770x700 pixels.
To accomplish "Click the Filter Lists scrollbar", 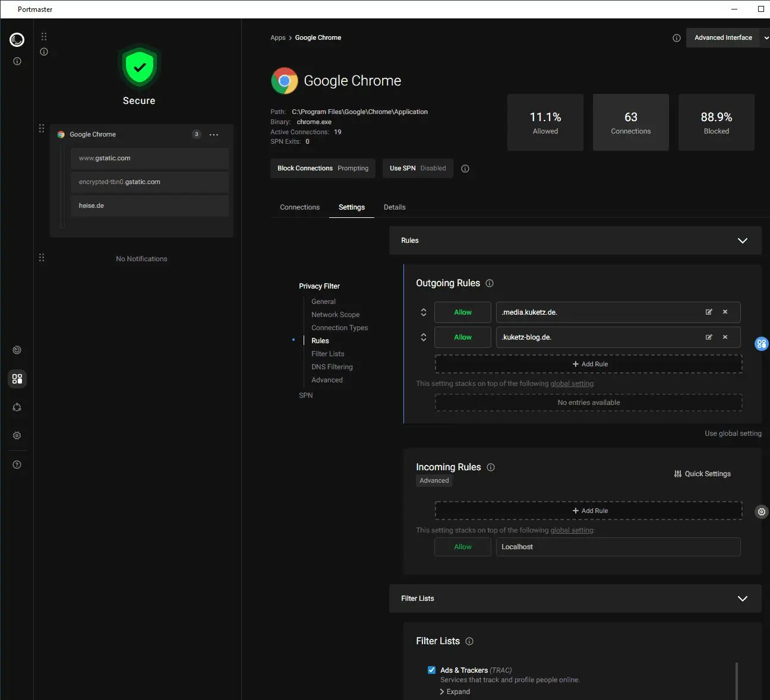I will coord(737,681).
